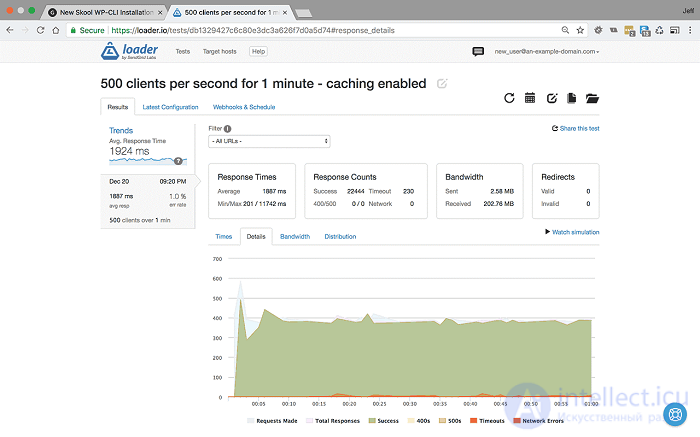Close the 500 clients per second browser tab
The height and width of the screenshot is (437, 700).
pos(285,12)
